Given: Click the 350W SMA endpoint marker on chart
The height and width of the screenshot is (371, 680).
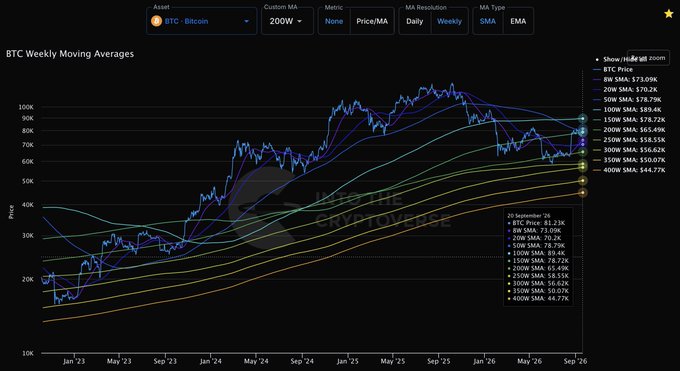Looking at the screenshot, I should click(x=582, y=181).
